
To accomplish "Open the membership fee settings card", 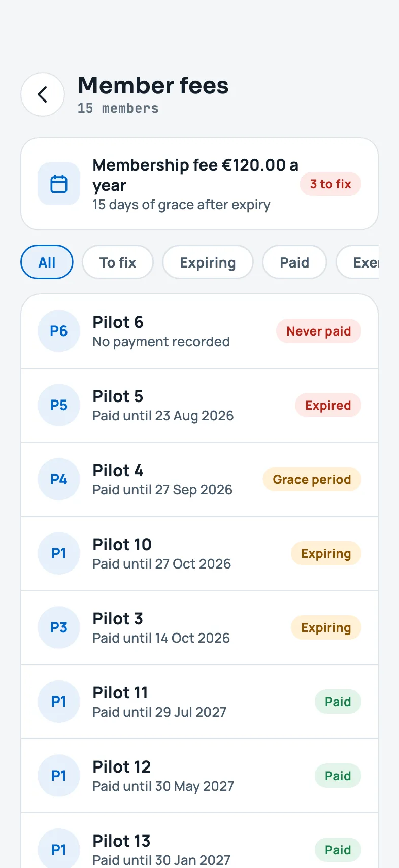I will click(199, 184).
